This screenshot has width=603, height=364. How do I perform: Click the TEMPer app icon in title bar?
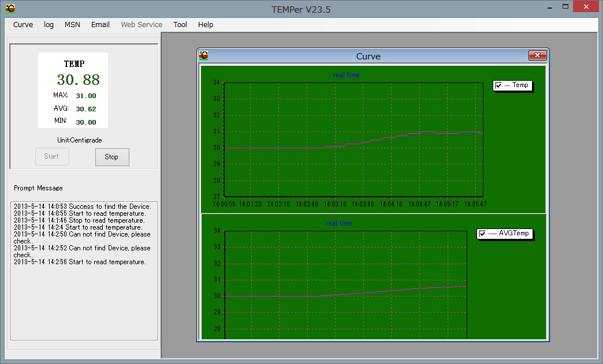10,9
